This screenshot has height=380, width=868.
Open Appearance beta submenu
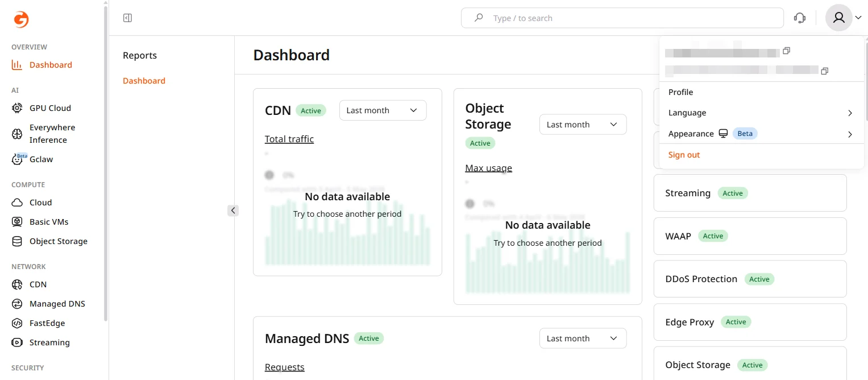coord(762,134)
